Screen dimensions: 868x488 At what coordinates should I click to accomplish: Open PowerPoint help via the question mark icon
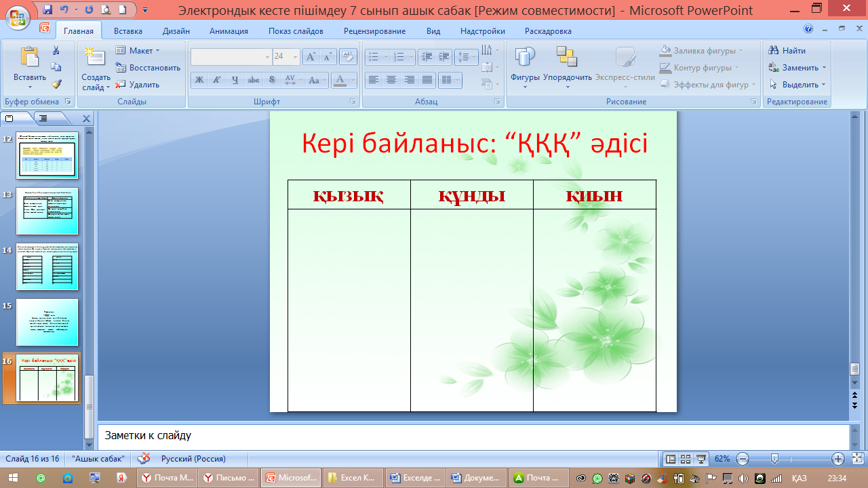pos(808,29)
